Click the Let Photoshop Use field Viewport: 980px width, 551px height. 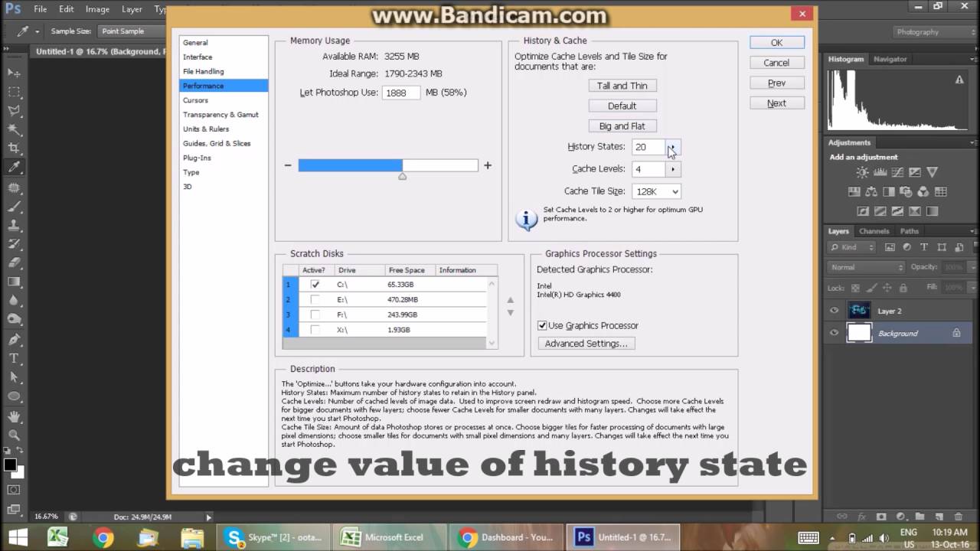pyautogui.click(x=401, y=93)
